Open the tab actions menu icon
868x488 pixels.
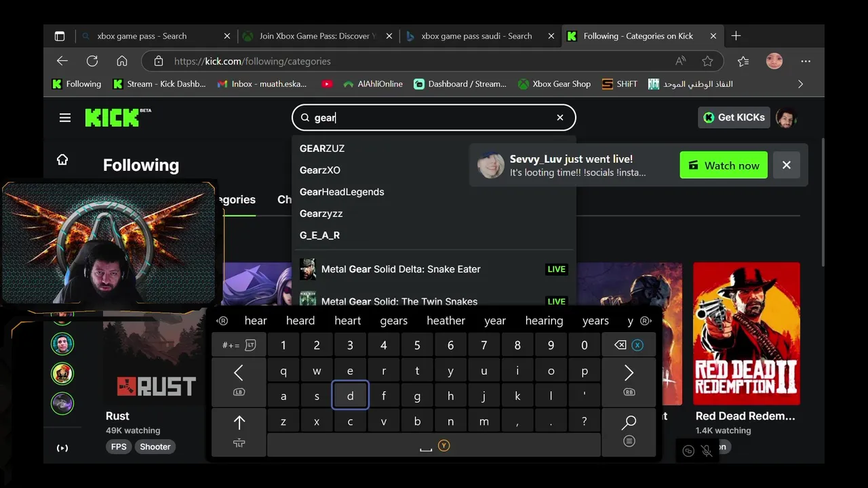[x=60, y=36]
